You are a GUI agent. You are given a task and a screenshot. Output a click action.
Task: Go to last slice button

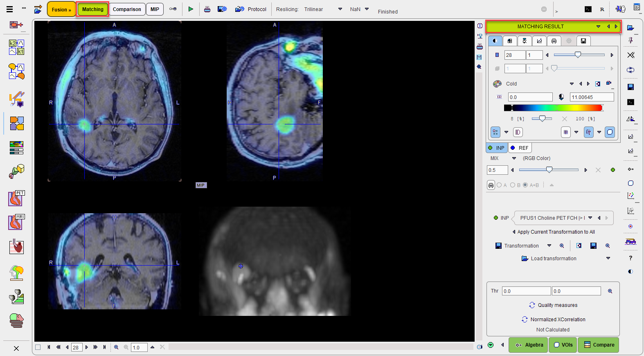(105, 347)
